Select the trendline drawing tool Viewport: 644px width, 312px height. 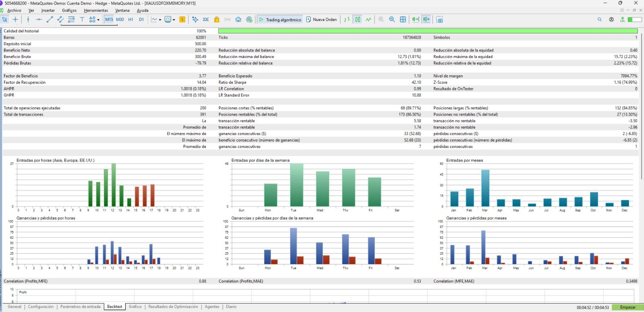pos(50,19)
